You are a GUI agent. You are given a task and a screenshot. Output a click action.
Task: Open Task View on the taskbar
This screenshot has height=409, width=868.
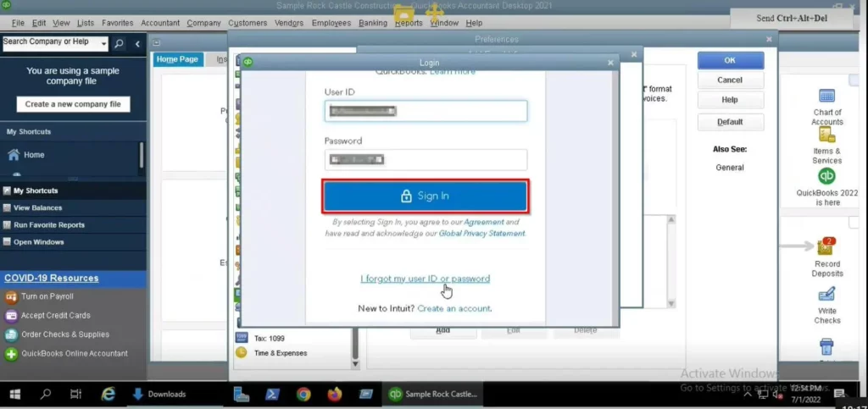(75, 395)
